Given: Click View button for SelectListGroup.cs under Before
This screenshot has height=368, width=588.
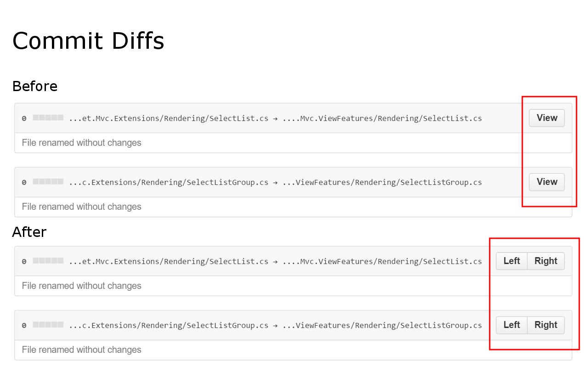Looking at the screenshot, I should (x=547, y=182).
